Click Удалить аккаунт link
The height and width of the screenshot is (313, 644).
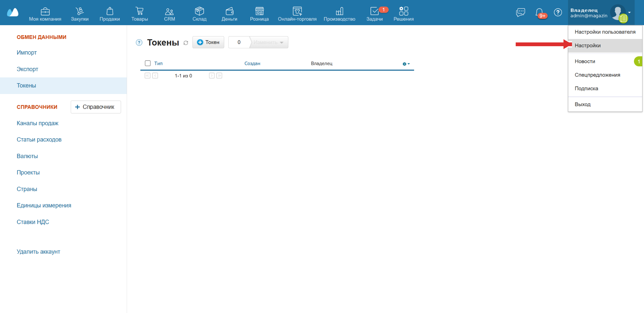[x=38, y=252]
